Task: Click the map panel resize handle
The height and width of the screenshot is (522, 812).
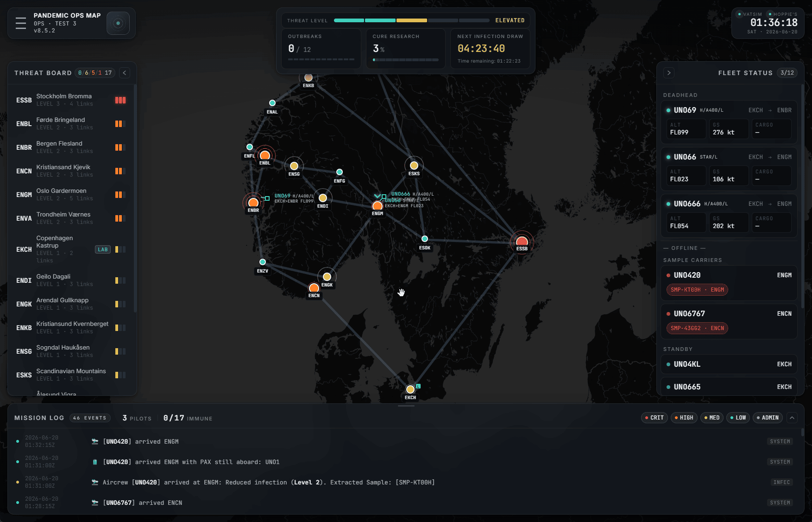Action: tap(406, 406)
